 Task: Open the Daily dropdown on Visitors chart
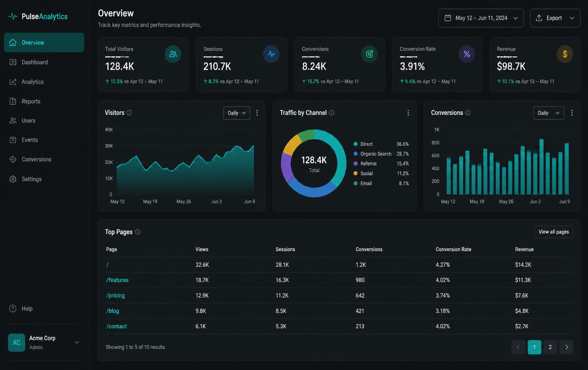coord(237,113)
